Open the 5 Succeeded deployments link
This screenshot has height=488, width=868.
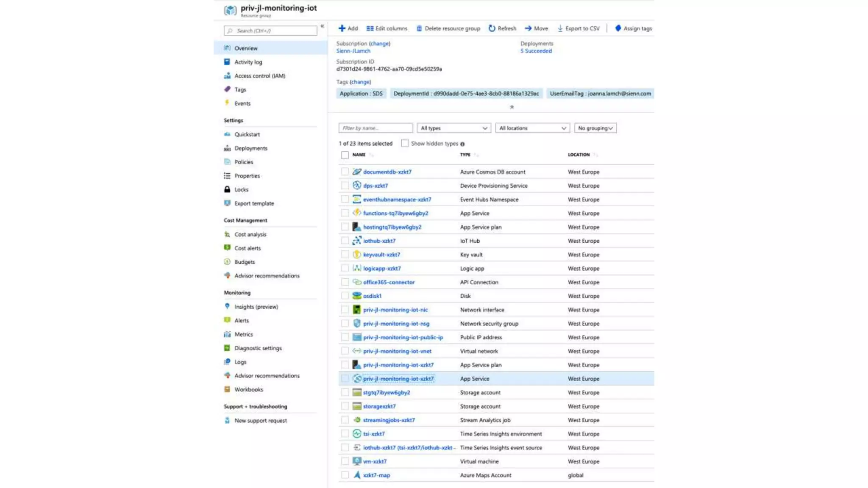(536, 51)
